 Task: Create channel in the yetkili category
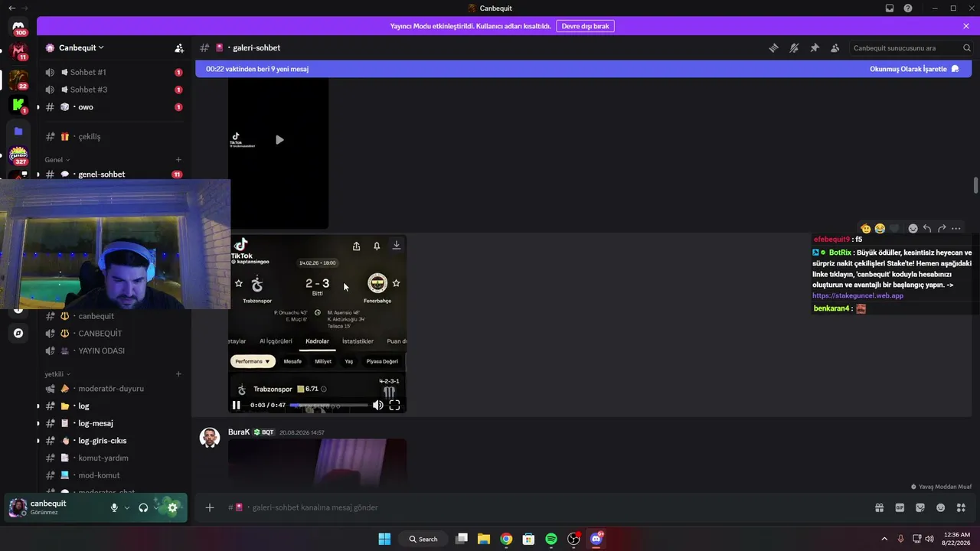pyautogui.click(x=178, y=374)
